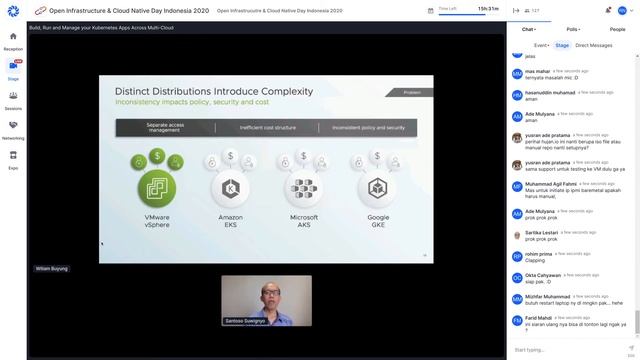
Task: Switch to the Chat tab
Action: pyautogui.click(x=529, y=29)
